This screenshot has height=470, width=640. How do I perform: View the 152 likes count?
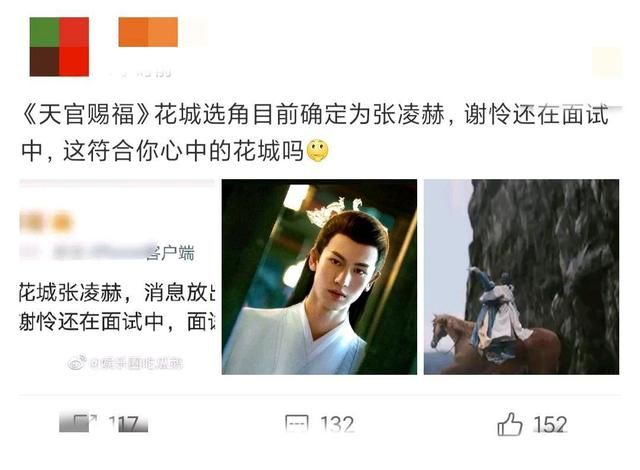click(550, 425)
